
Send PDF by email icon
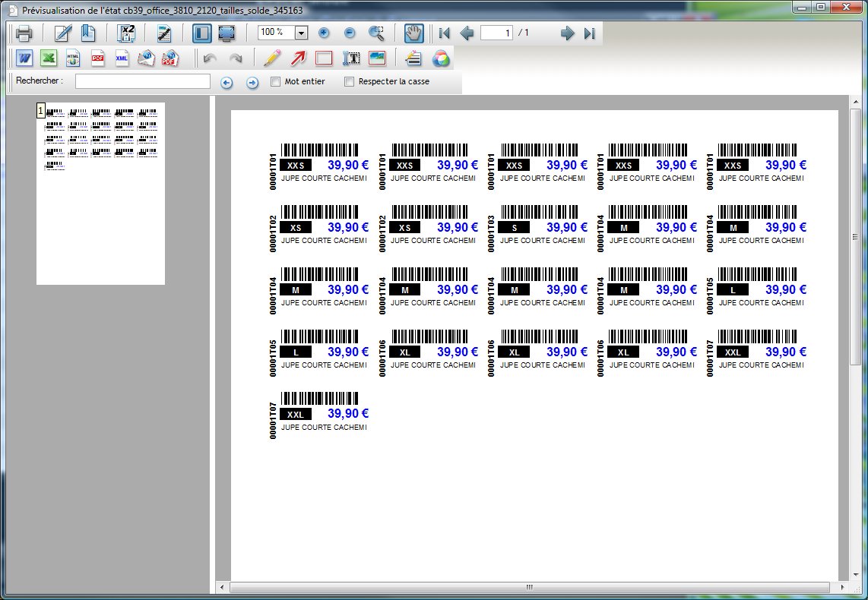[170, 58]
